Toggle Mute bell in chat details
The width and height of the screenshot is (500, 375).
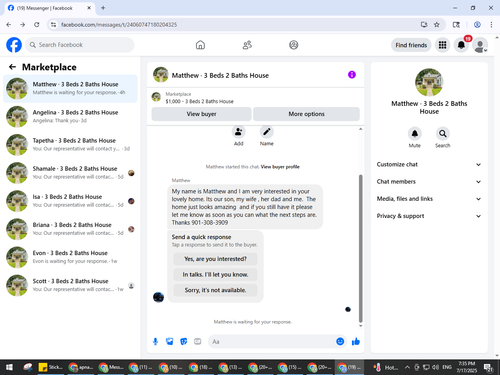coord(415,134)
